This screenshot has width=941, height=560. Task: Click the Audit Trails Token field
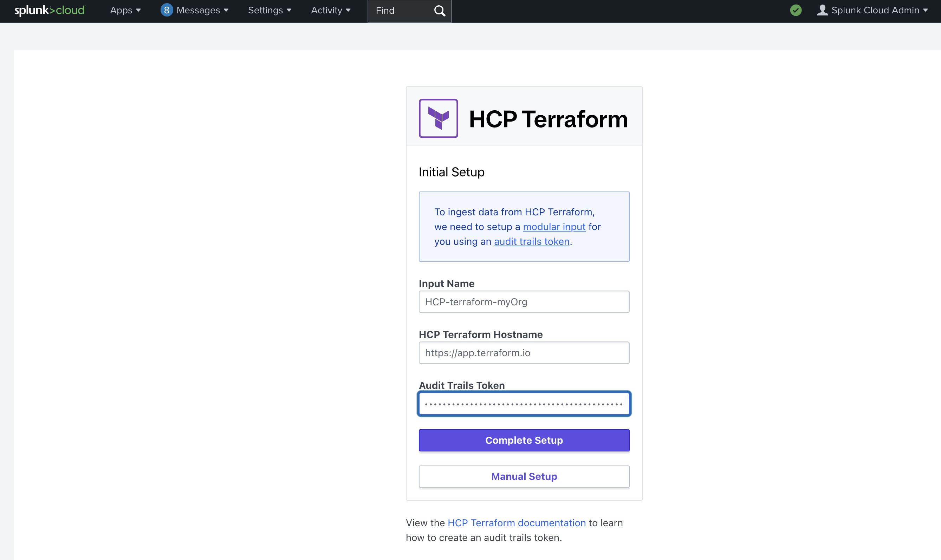524,404
